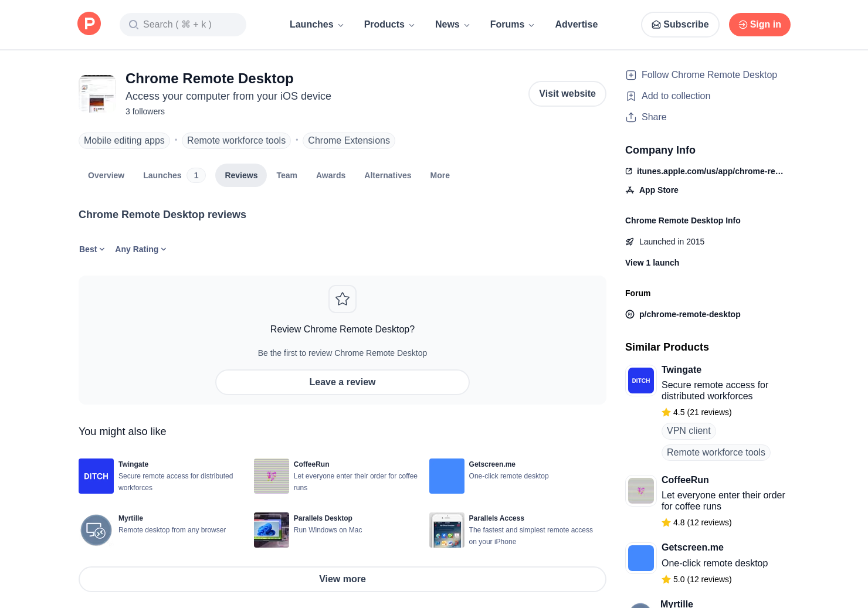Click Myrtille name under You might also like
Image resolution: width=868 pixels, height=608 pixels.
coord(131,518)
